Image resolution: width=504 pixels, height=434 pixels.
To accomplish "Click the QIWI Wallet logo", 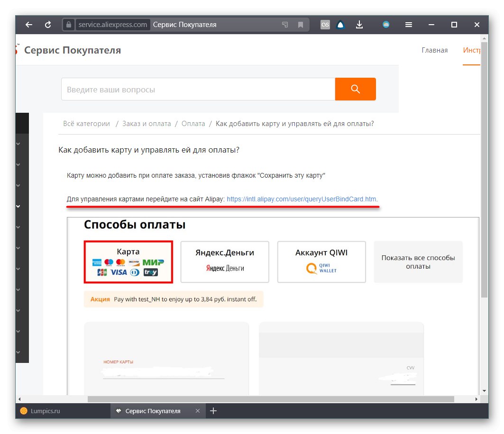I will (x=321, y=268).
